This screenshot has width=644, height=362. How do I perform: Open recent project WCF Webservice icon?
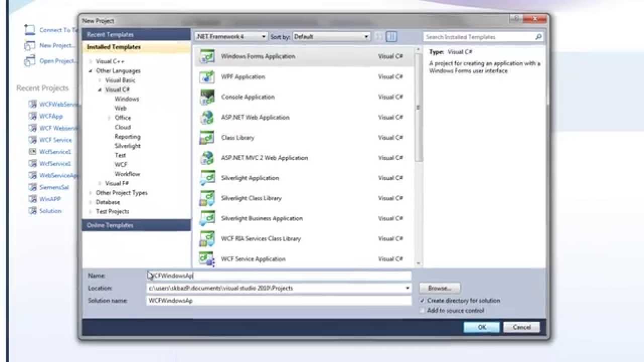(32, 128)
